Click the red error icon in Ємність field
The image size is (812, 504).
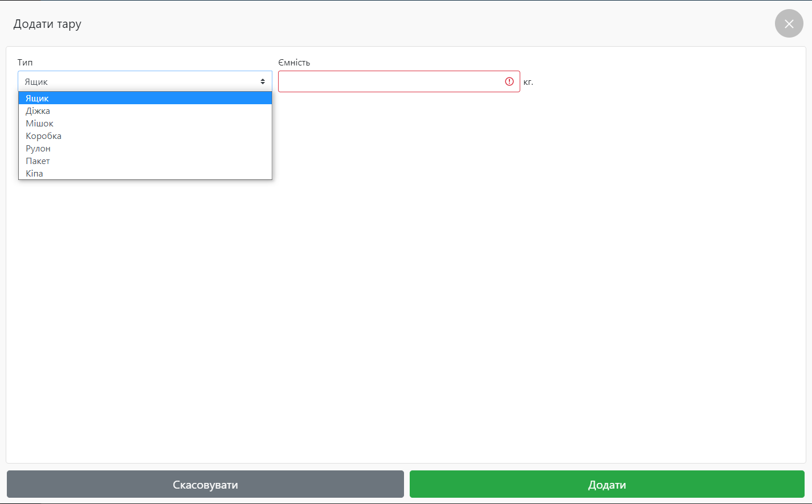pos(509,81)
